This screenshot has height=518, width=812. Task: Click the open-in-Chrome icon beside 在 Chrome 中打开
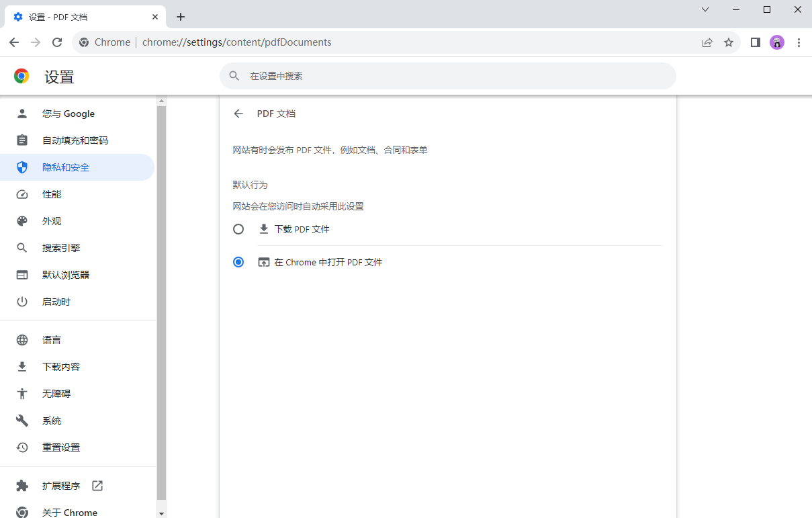[x=264, y=262]
